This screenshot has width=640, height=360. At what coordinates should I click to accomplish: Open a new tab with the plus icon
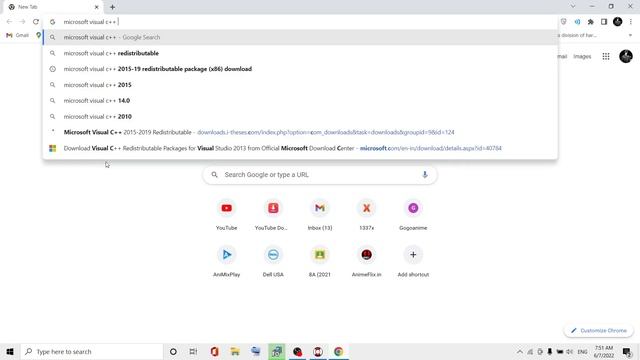[112, 7]
